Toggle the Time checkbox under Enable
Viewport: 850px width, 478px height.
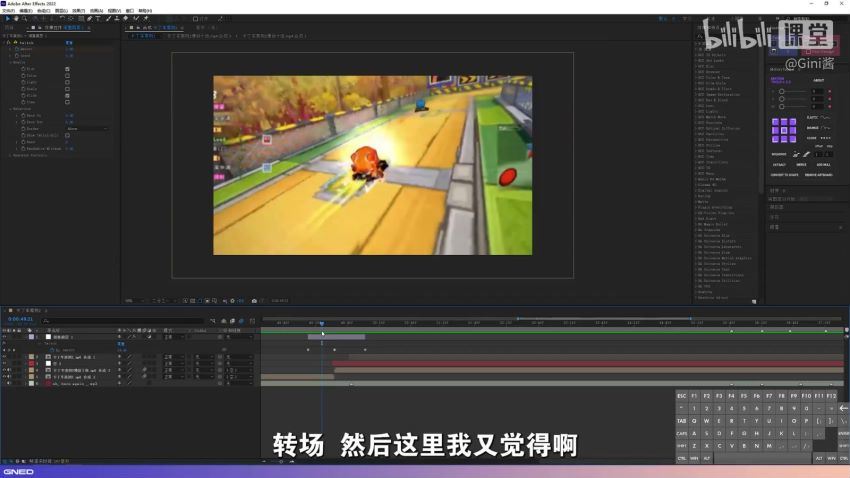pyautogui.click(x=67, y=102)
